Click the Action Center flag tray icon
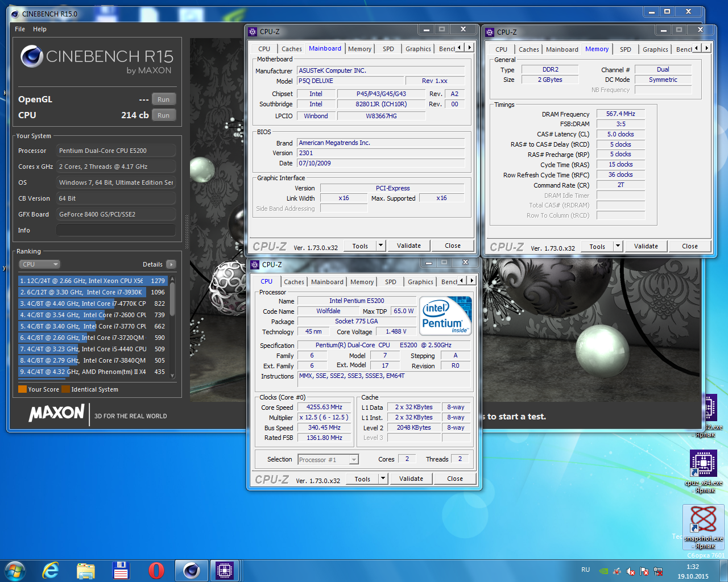Viewport: 728px width, 582px height. (x=644, y=571)
